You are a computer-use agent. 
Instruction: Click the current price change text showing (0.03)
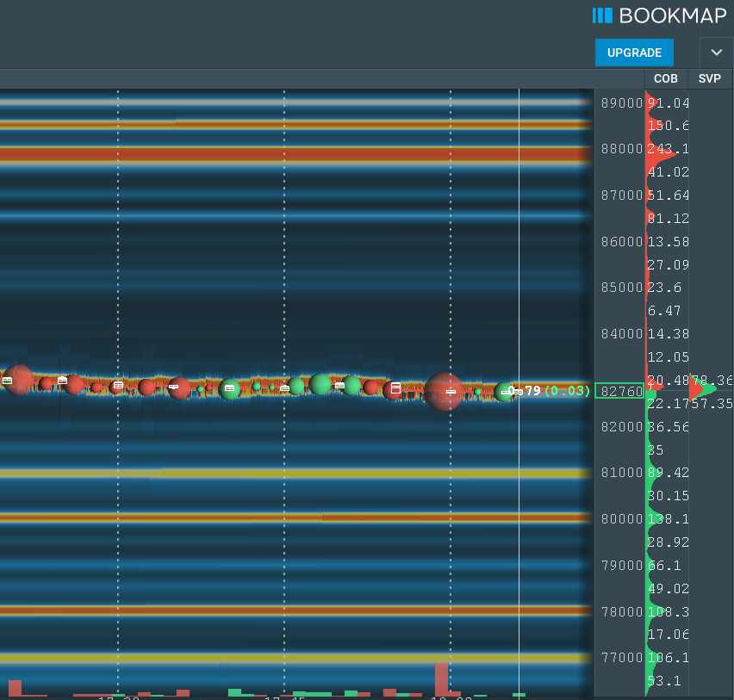(x=569, y=391)
